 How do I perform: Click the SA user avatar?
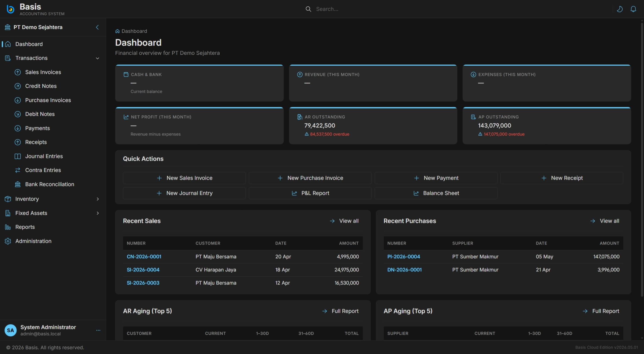[11, 330]
